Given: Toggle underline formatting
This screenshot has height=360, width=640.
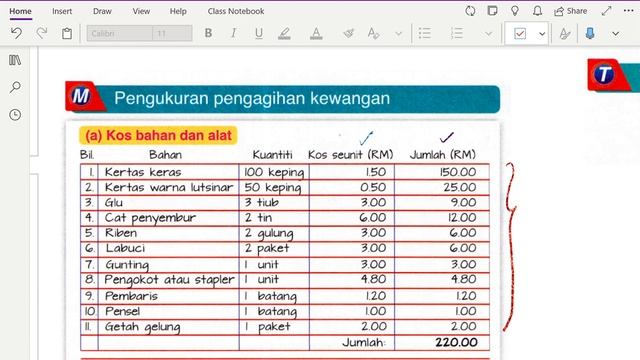Looking at the screenshot, I should point(259,33).
